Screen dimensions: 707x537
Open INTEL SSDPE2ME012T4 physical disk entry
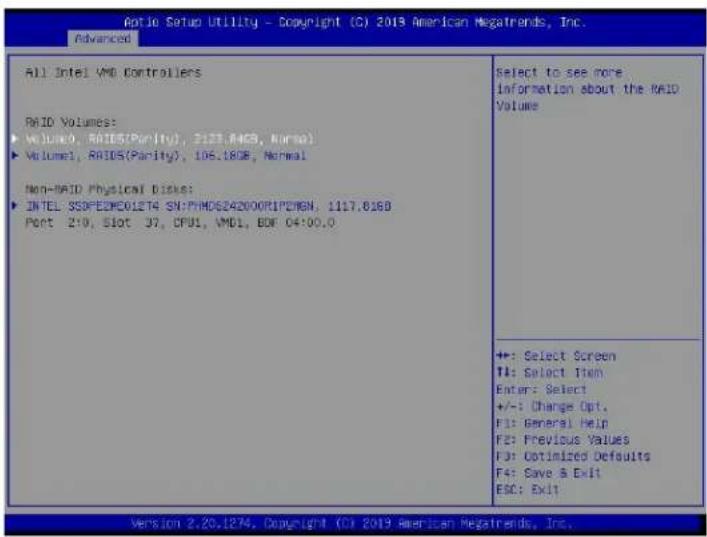(208, 206)
